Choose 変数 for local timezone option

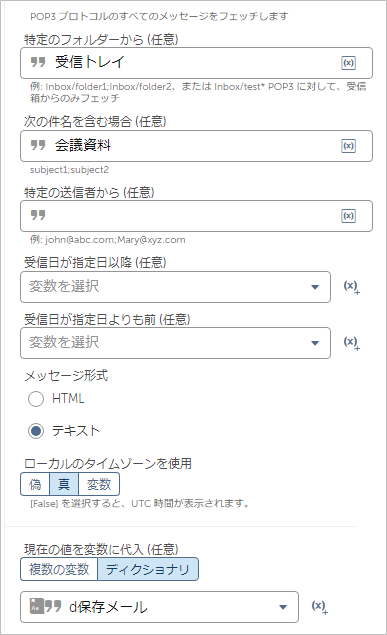(x=99, y=484)
